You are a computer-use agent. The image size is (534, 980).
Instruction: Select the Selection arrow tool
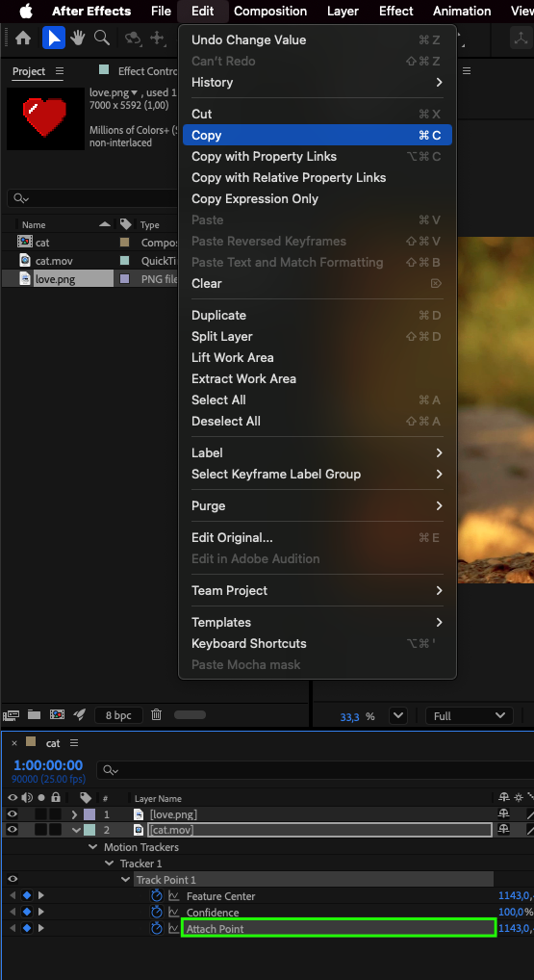(54, 39)
